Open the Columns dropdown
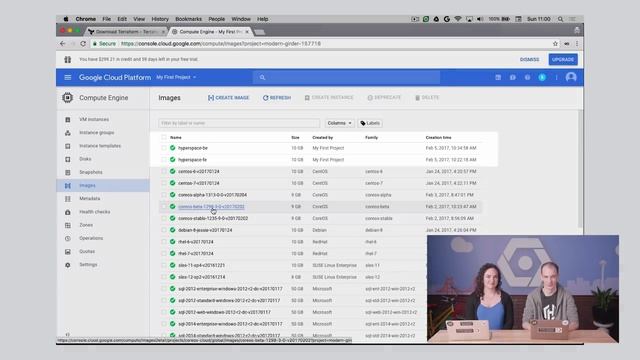Screen dimensions: 640x360 tap(339, 123)
